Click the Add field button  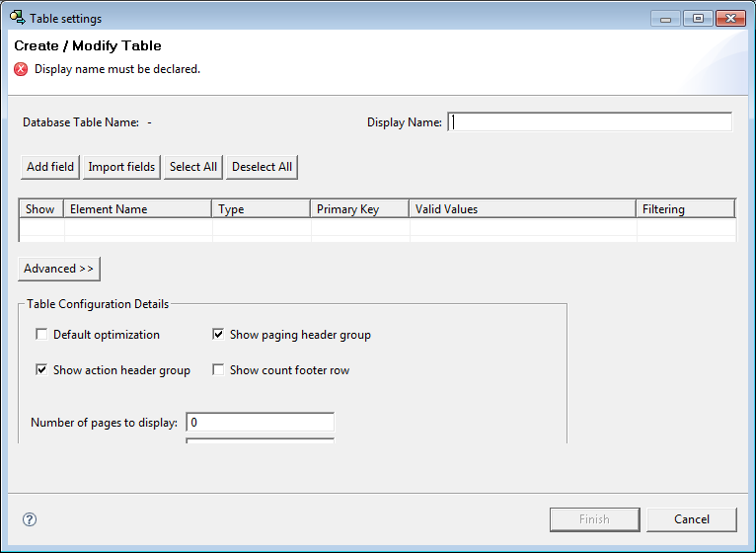(x=50, y=167)
